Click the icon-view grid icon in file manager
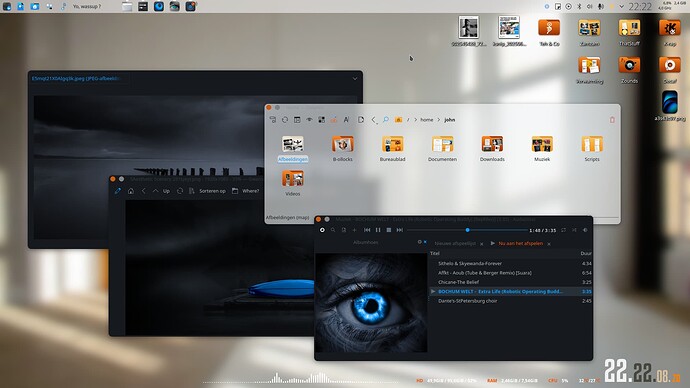Screen dimensions: 690x388 (x=322, y=120)
